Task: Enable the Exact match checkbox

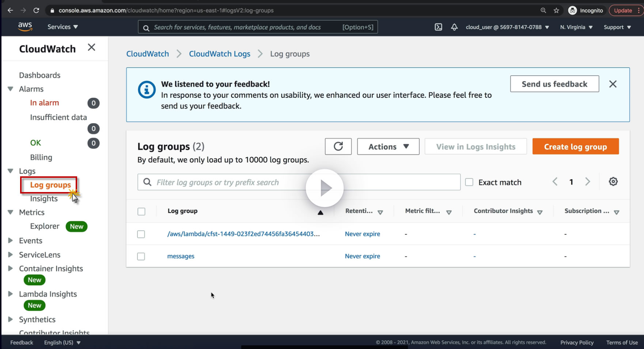Action: point(469,182)
